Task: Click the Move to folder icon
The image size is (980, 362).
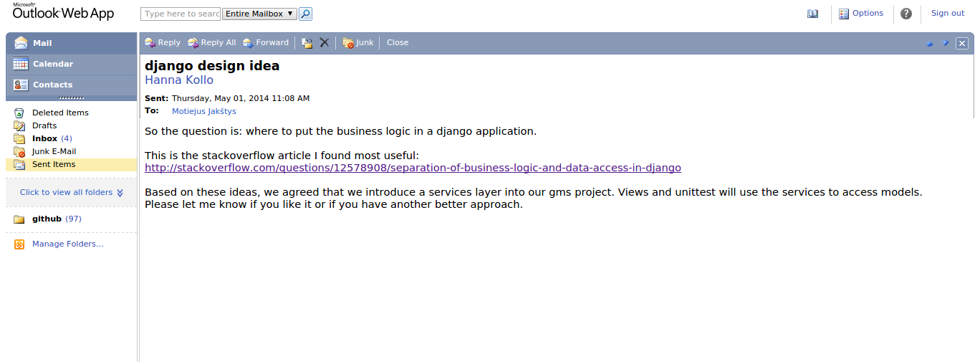Action: tap(307, 43)
